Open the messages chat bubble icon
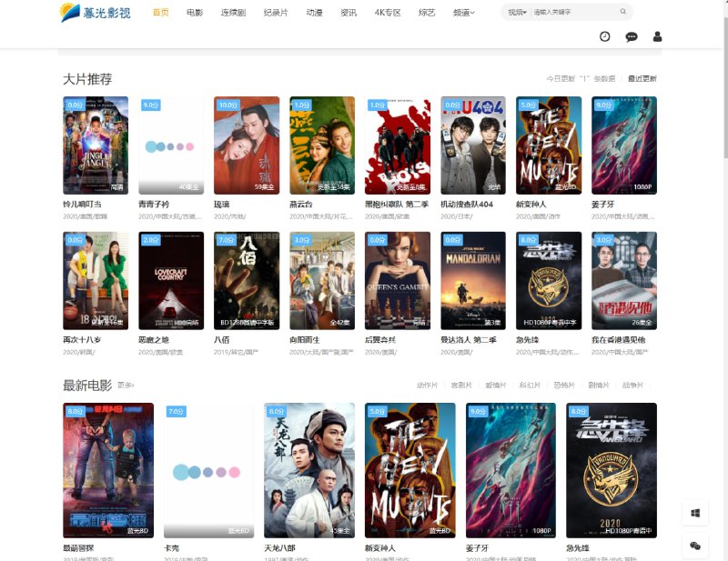The image size is (728, 561). point(631,37)
